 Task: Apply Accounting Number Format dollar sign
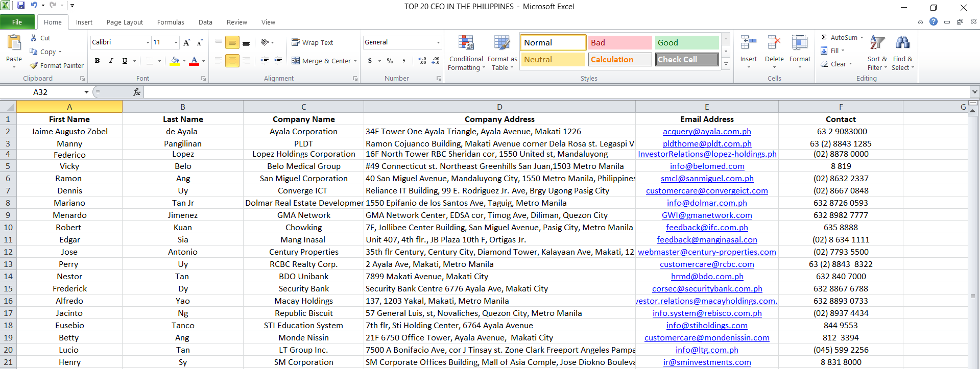click(370, 61)
